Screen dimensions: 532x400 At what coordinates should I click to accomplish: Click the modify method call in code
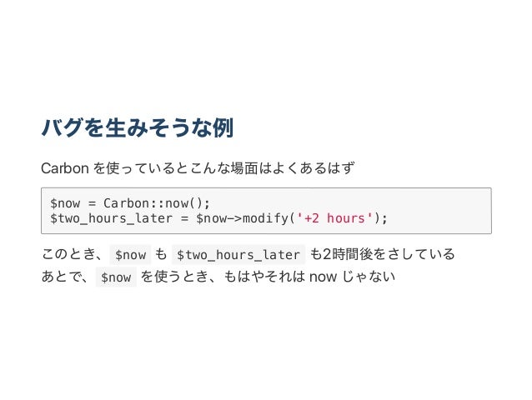[265, 218]
